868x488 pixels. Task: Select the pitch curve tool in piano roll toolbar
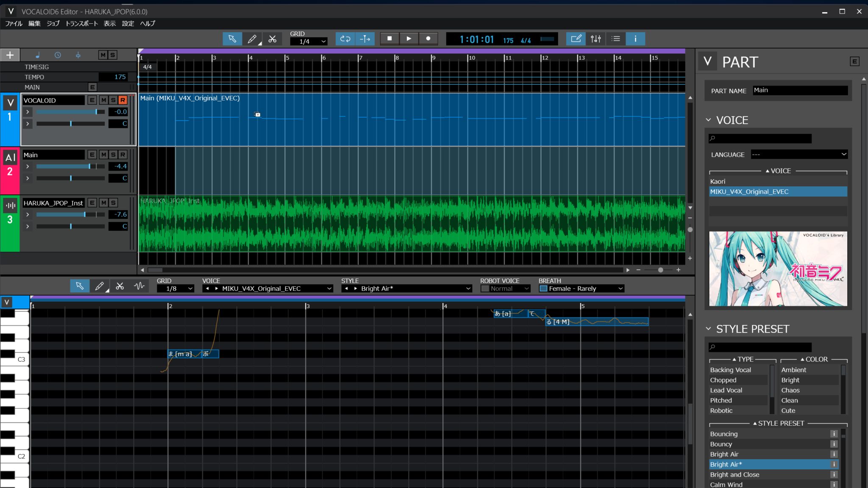[139, 286]
